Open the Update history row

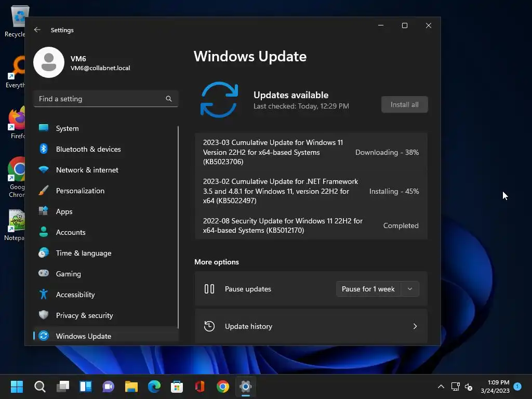(311, 326)
